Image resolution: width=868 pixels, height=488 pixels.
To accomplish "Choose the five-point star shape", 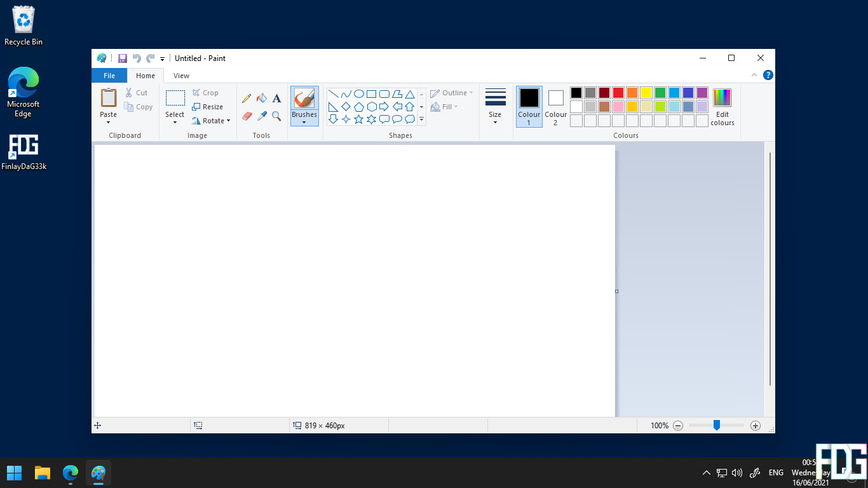I will click(x=358, y=119).
